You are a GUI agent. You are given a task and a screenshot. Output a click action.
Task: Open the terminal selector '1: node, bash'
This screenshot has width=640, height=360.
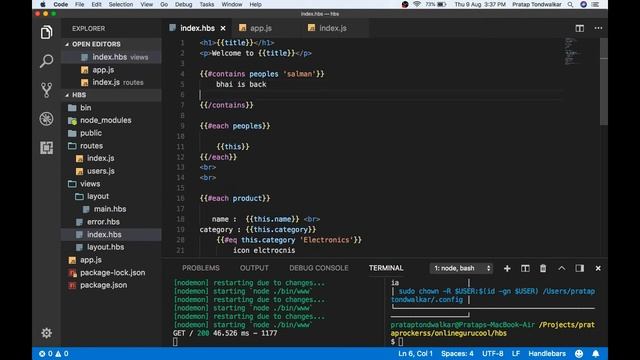pos(461,268)
